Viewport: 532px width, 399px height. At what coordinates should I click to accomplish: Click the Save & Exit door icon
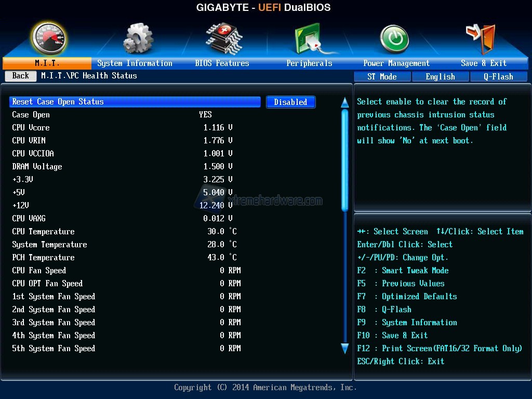(x=481, y=37)
